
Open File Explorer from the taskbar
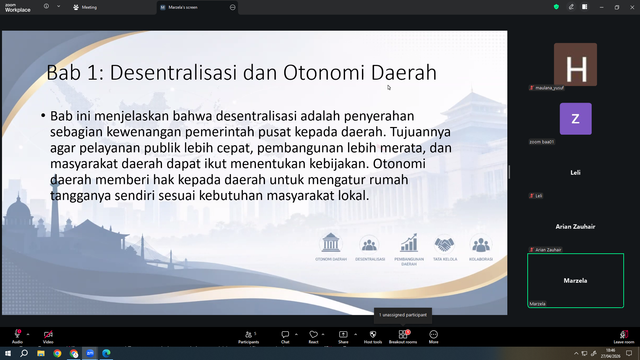coord(41,353)
